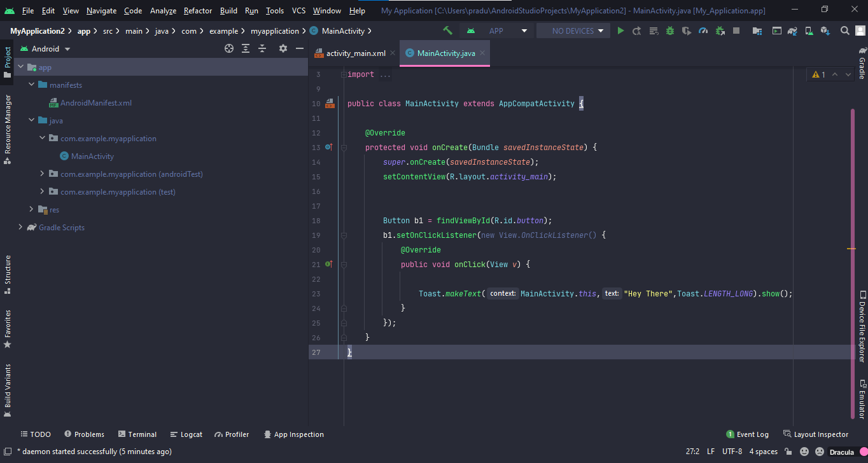Select AndroidManifest.xml in project tree
868x463 pixels.
(x=95, y=102)
